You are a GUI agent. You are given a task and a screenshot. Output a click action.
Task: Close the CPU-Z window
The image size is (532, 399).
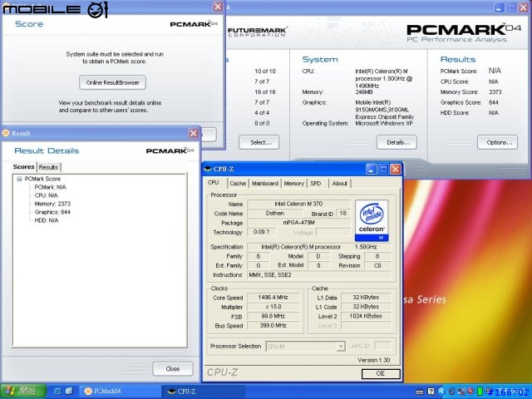[396, 169]
